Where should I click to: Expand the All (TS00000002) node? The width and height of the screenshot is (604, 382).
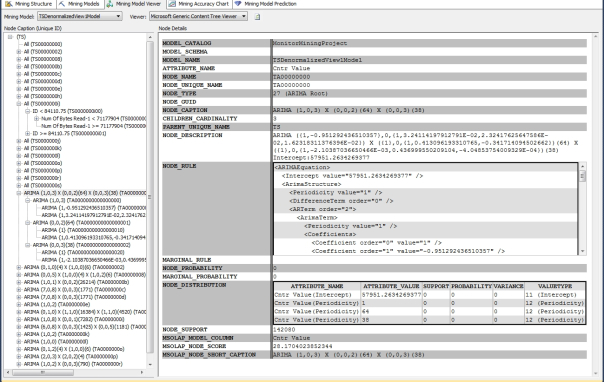point(18,52)
